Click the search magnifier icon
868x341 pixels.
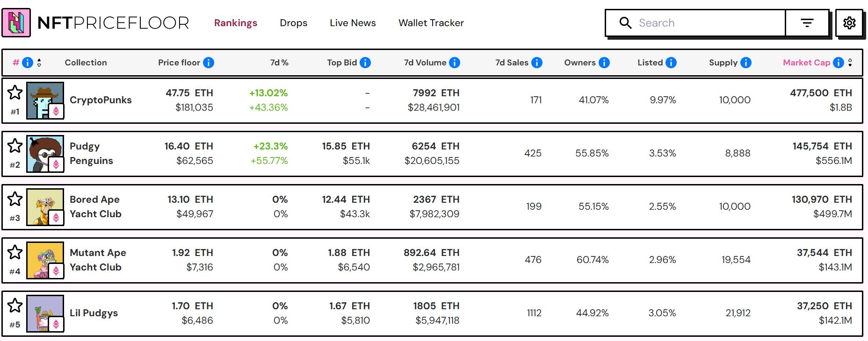click(x=625, y=23)
